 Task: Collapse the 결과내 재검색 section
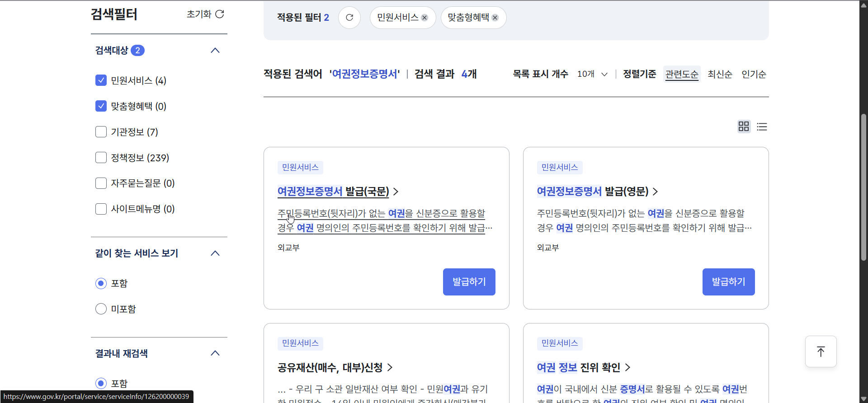coord(215,353)
